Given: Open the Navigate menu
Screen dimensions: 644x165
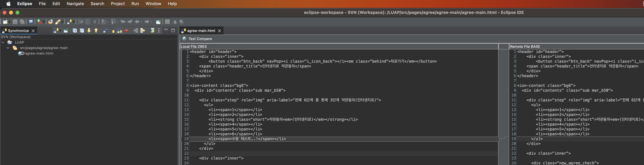Looking at the screenshot, I should tap(75, 4).
